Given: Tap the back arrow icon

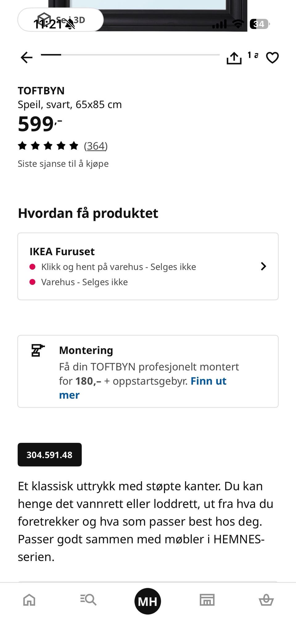Looking at the screenshot, I should click(x=27, y=57).
